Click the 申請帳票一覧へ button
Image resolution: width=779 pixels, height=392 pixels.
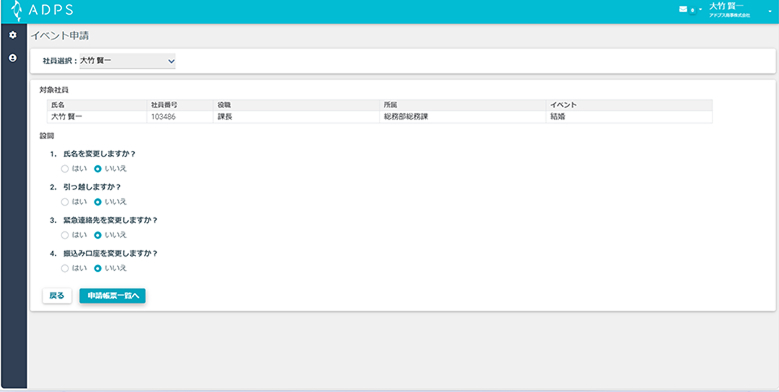[112, 296]
